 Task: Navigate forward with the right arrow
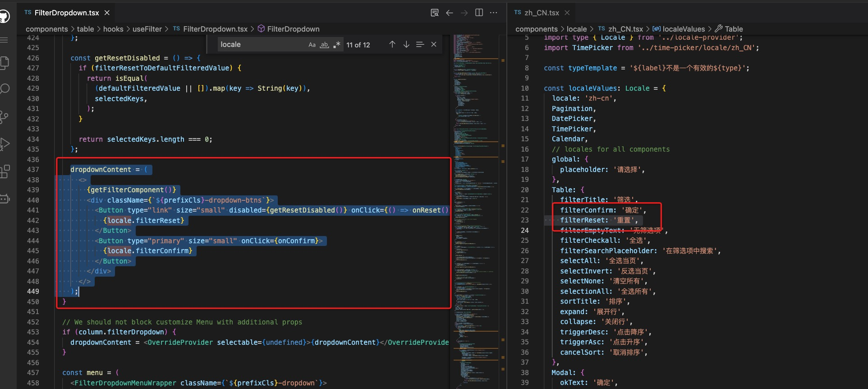coord(464,13)
